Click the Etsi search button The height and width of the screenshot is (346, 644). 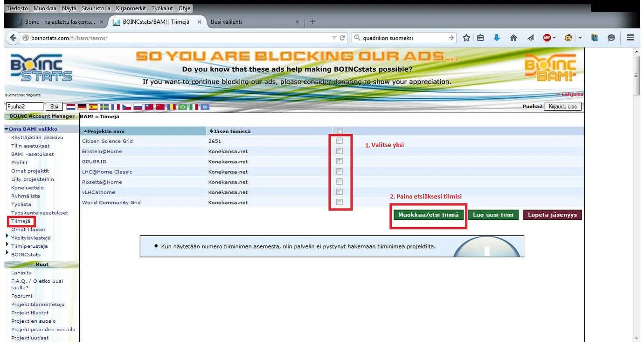[x=54, y=107]
